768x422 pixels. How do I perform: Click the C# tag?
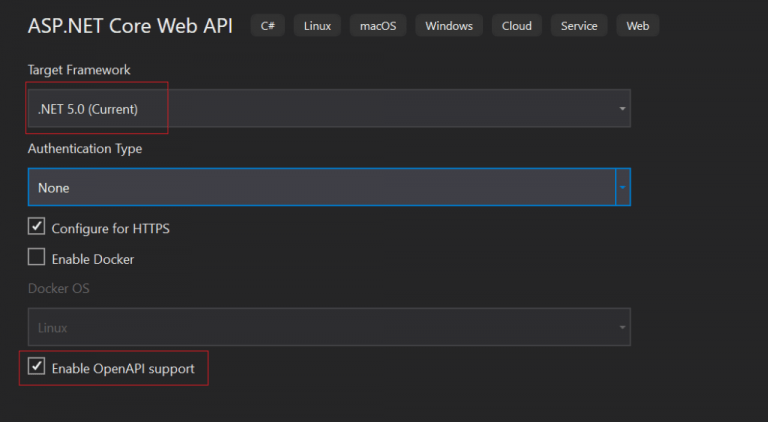coord(267,26)
